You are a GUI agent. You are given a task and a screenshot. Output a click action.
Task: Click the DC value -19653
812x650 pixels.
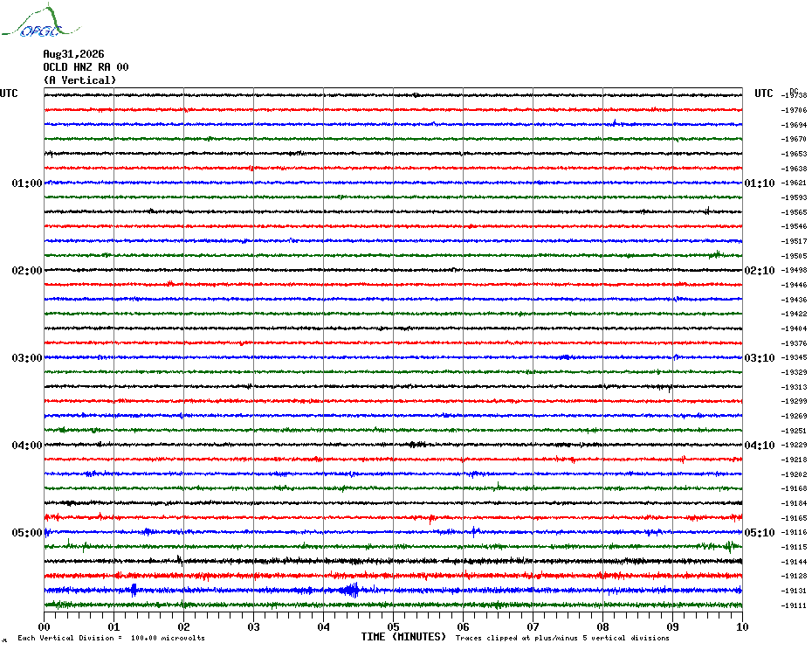click(x=794, y=154)
